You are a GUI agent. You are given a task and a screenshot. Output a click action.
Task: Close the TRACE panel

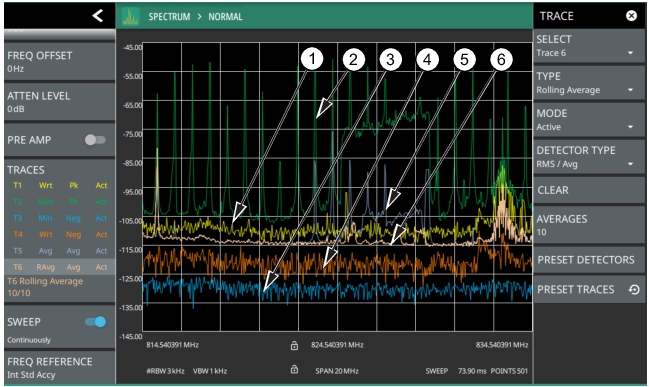[x=631, y=16]
